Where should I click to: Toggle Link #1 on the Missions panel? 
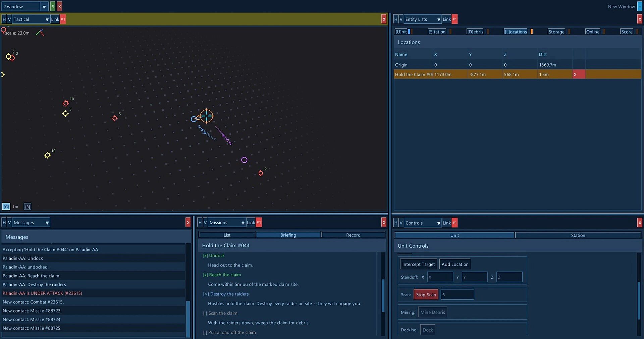[x=254, y=222]
